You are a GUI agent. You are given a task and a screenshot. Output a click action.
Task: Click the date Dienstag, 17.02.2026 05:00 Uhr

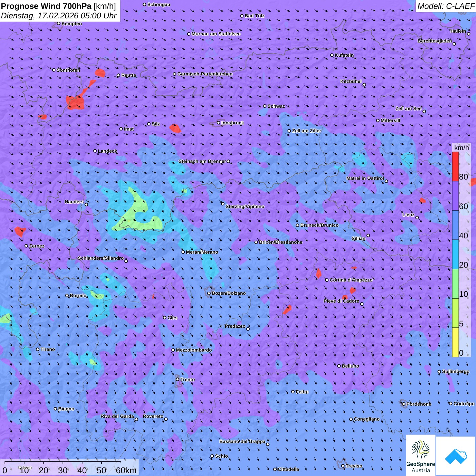pos(59,16)
